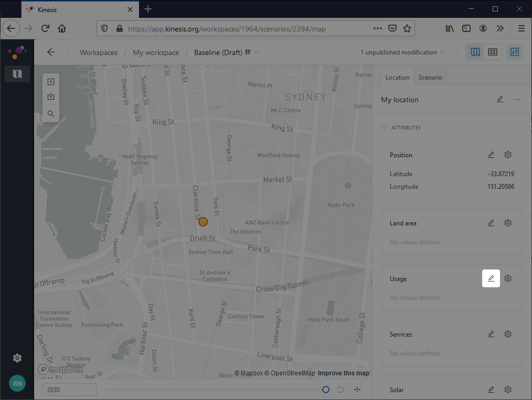This screenshot has height=400, width=532.
Task: Click the orange location marker on map
Action: (203, 222)
